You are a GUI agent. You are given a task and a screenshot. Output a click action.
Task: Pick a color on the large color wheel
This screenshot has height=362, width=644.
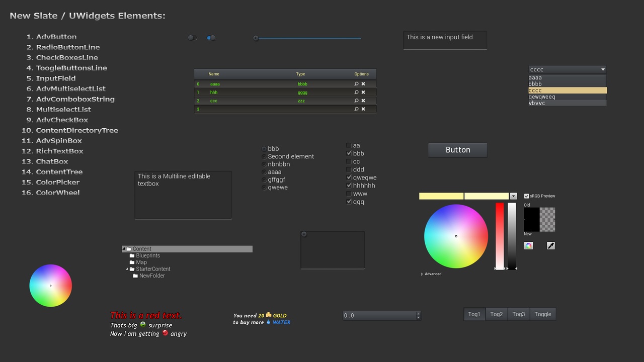point(456,236)
